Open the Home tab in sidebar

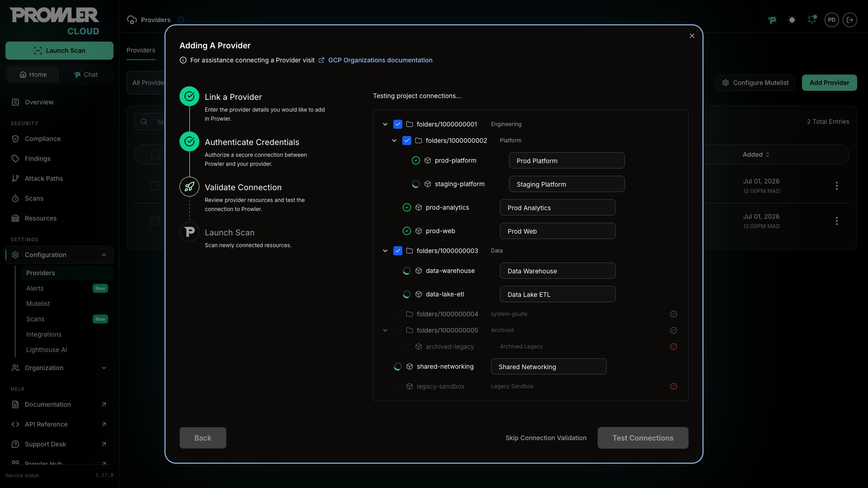[x=33, y=75]
